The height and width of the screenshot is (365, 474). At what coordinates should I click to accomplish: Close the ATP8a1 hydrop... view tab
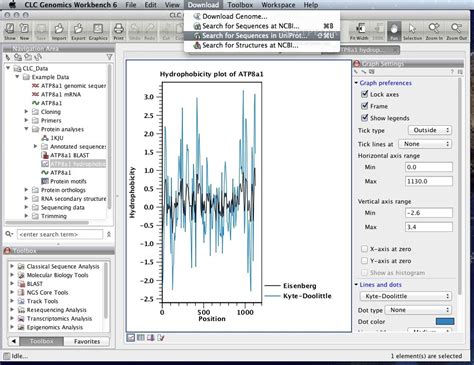click(395, 50)
